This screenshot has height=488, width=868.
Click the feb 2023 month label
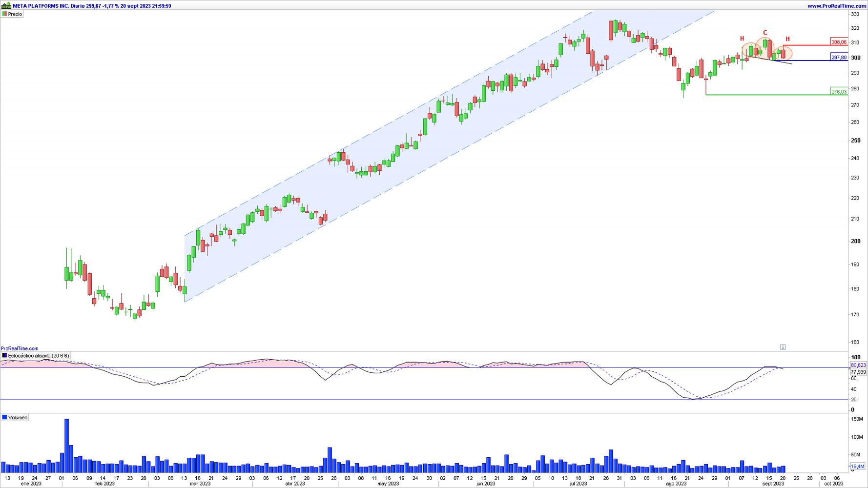(105, 484)
